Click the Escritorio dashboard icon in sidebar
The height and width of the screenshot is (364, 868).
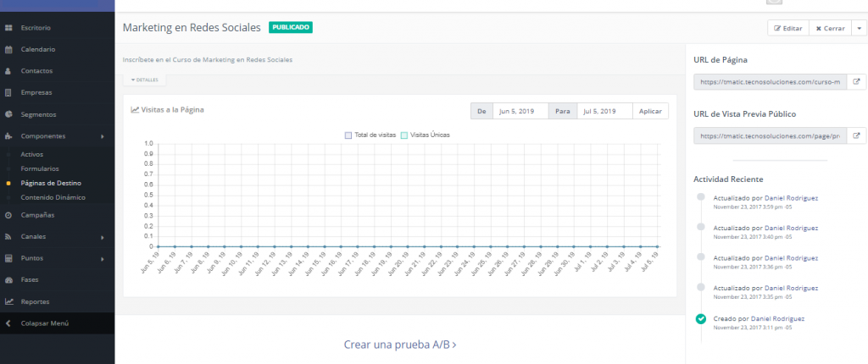tap(8, 28)
